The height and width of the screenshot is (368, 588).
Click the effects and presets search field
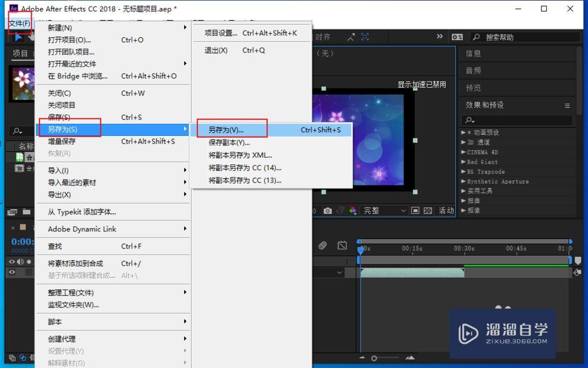coord(517,120)
